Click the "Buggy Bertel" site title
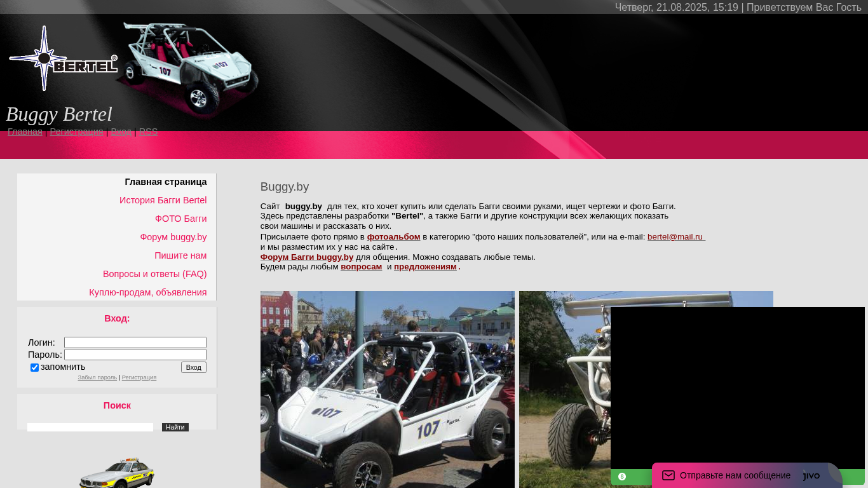 pos(59,114)
